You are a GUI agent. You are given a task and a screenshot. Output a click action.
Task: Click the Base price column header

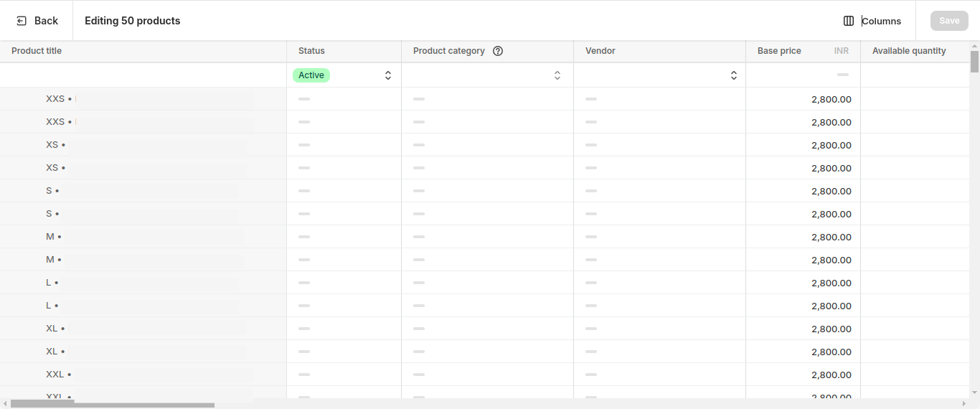(x=779, y=51)
